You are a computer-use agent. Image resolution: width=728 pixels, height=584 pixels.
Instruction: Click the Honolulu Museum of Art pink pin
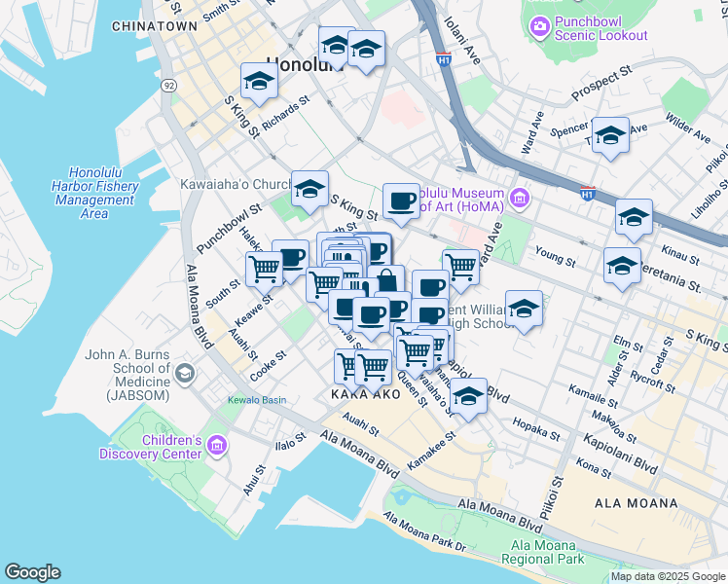518,201
